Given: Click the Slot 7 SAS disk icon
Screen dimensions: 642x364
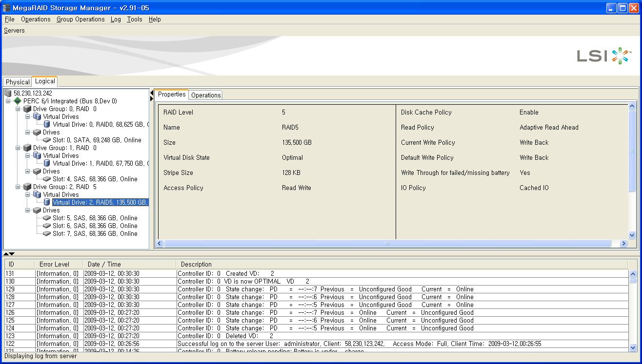Looking at the screenshot, I should 47,233.
